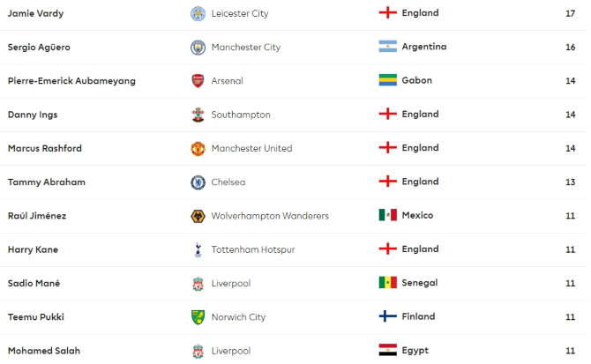The height and width of the screenshot is (364, 591).
Task: Click the Chelsea club badge
Action: (x=198, y=182)
